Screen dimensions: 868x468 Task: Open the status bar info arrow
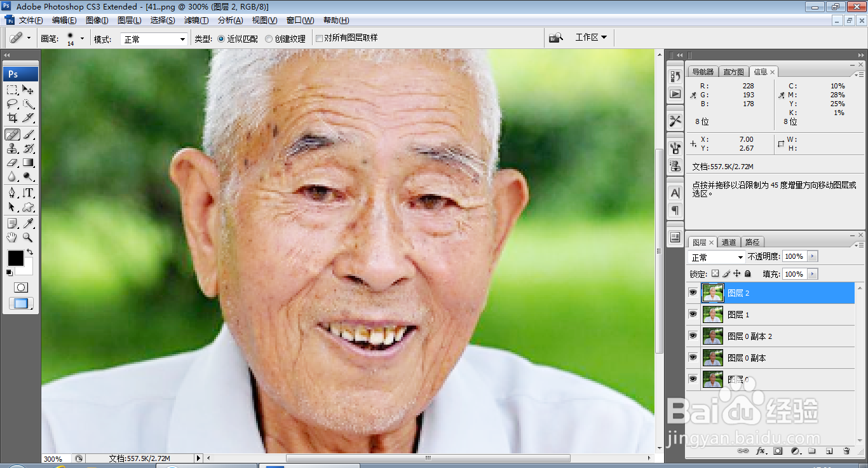click(x=198, y=458)
